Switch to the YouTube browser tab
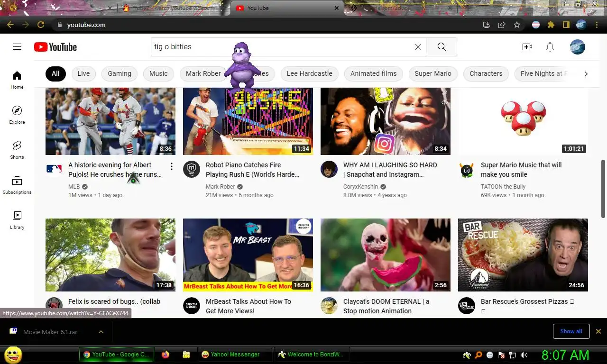 287,8
